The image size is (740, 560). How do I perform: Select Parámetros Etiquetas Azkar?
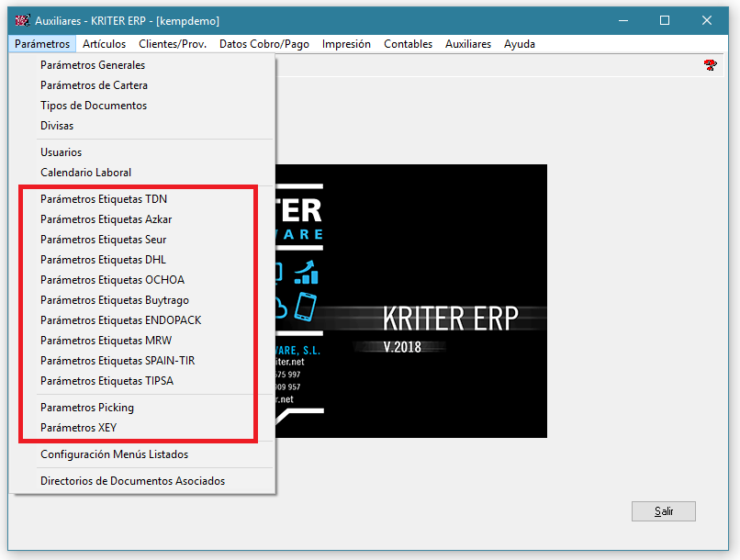click(x=142, y=219)
